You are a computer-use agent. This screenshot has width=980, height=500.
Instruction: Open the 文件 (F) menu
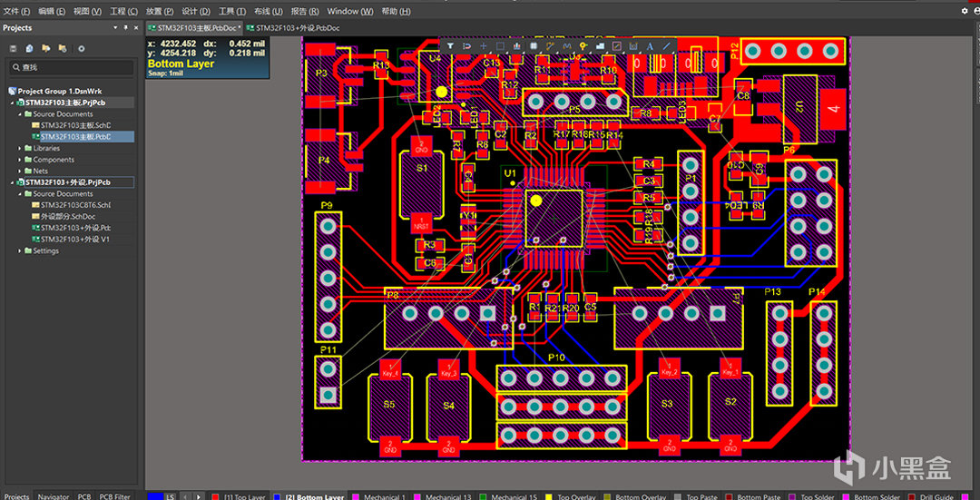16,11
